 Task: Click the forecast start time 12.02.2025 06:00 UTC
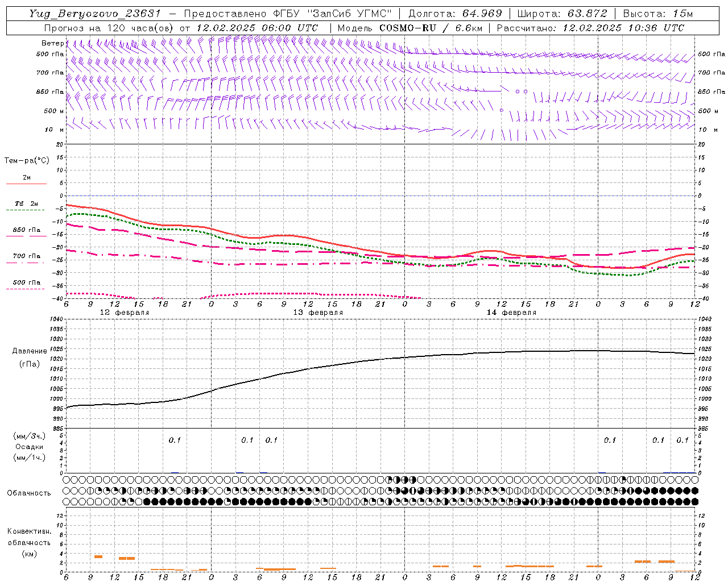click(257, 28)
